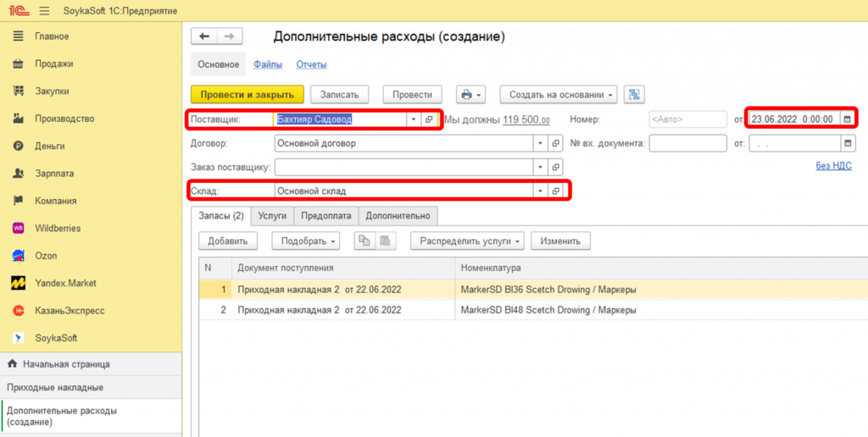Open Ozon section in sidebar
868x437 pixels.
click(46, 255)
